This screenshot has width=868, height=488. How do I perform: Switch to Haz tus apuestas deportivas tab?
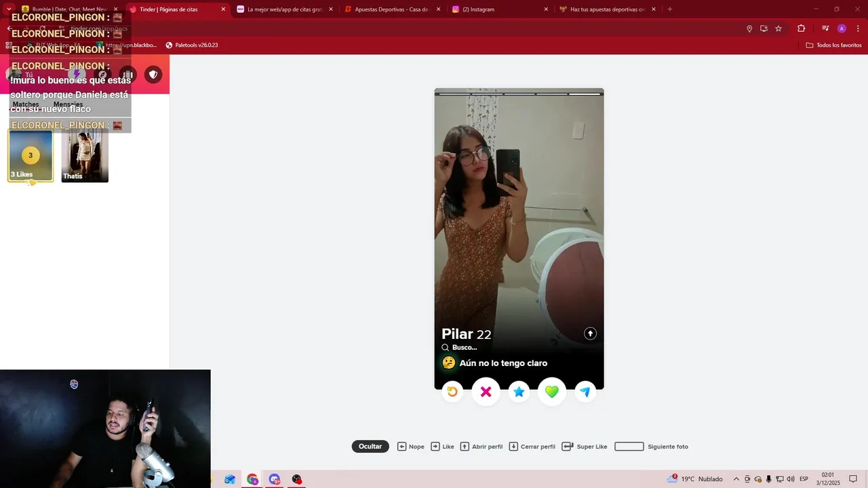click(x=607, y=9)
